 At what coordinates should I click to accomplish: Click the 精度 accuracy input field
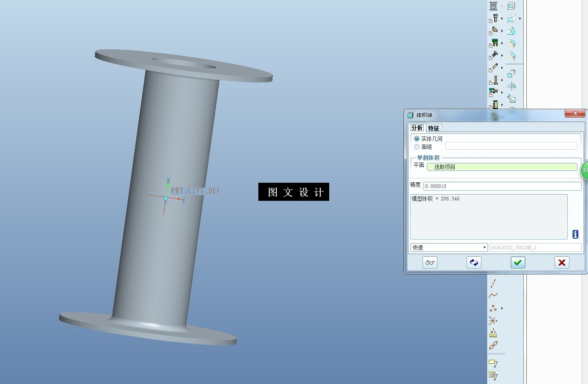502,186
